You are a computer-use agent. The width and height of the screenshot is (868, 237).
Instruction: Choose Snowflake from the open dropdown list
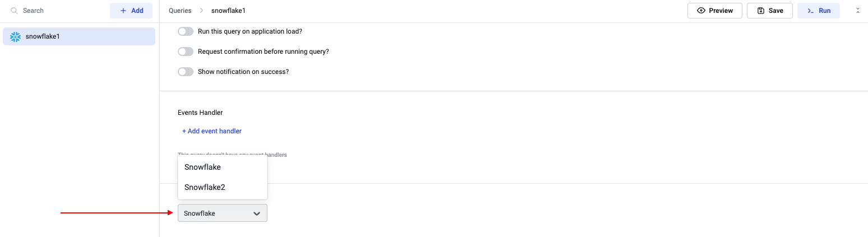202,167
